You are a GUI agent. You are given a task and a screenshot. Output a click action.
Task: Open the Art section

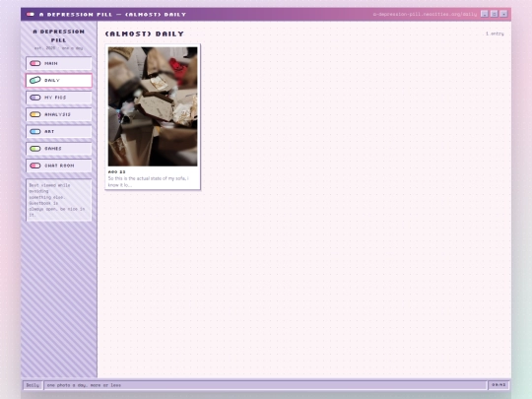(x=59, y=131)
